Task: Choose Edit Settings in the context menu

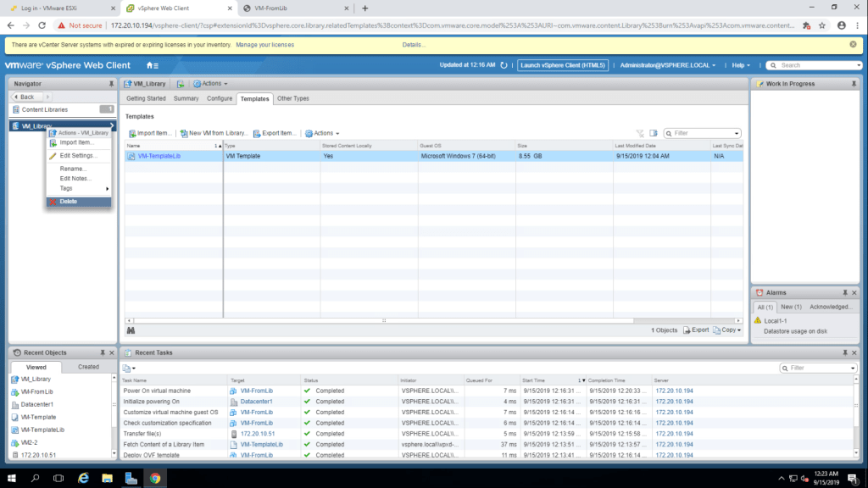Action: pyautogui.click(x=78, y=156)
